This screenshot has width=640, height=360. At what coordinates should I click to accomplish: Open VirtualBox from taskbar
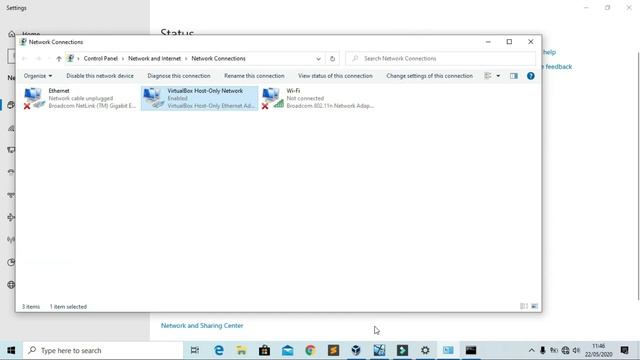(356, 350)
